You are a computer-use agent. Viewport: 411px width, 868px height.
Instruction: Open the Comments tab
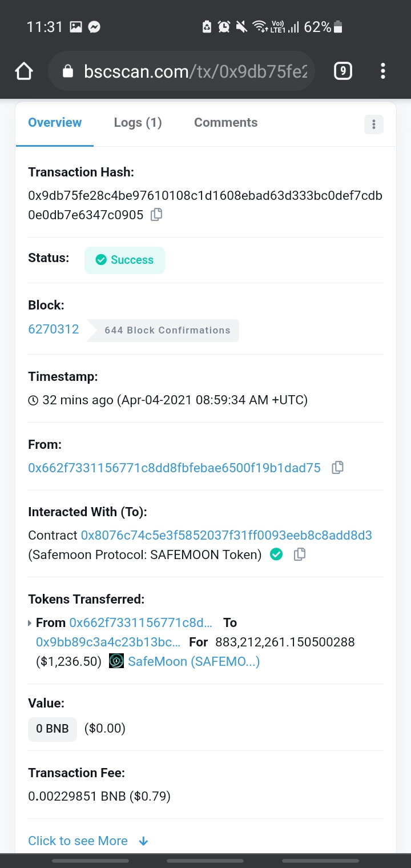pos(225,122)
